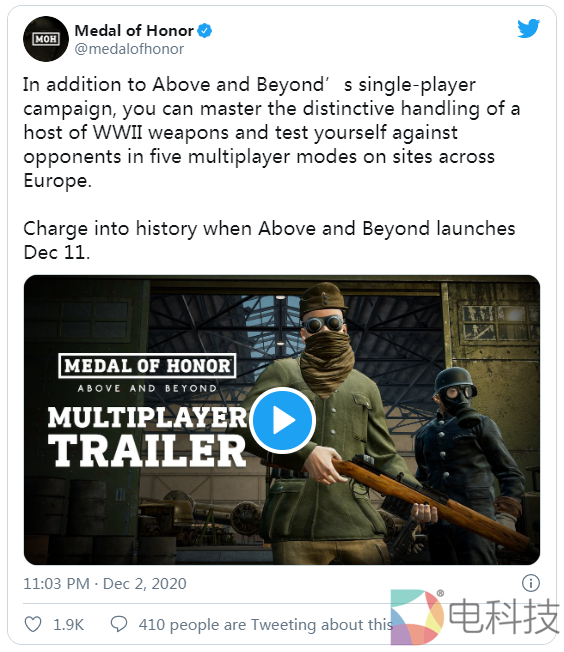Screen dimensions: 564x652
Task: Click the watermark logo at bottom right
Action: tap(474, 617)
